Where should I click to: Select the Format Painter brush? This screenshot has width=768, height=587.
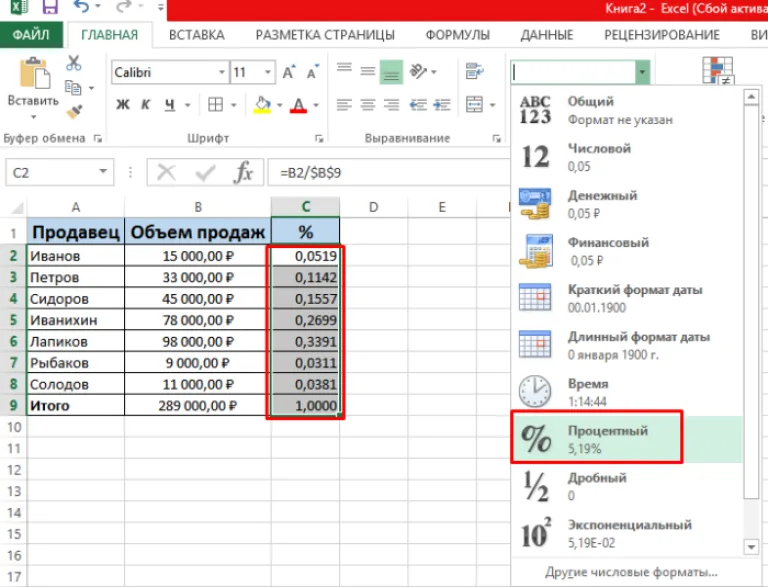(74, 112)
